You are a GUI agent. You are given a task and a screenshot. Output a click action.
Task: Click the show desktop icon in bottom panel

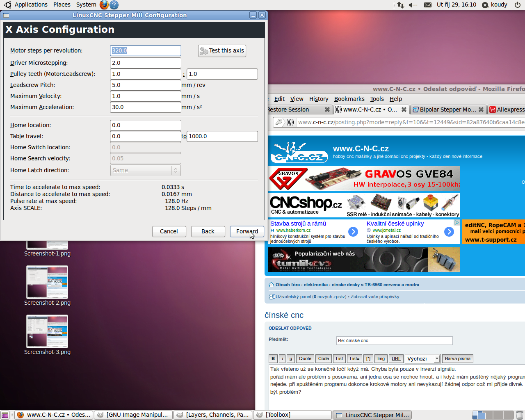(x=5, y=415)
